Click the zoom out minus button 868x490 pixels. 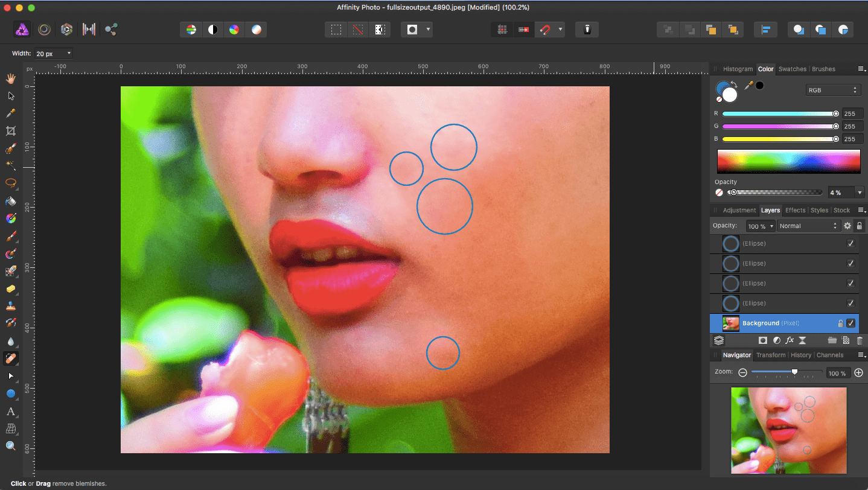(742, 373)
